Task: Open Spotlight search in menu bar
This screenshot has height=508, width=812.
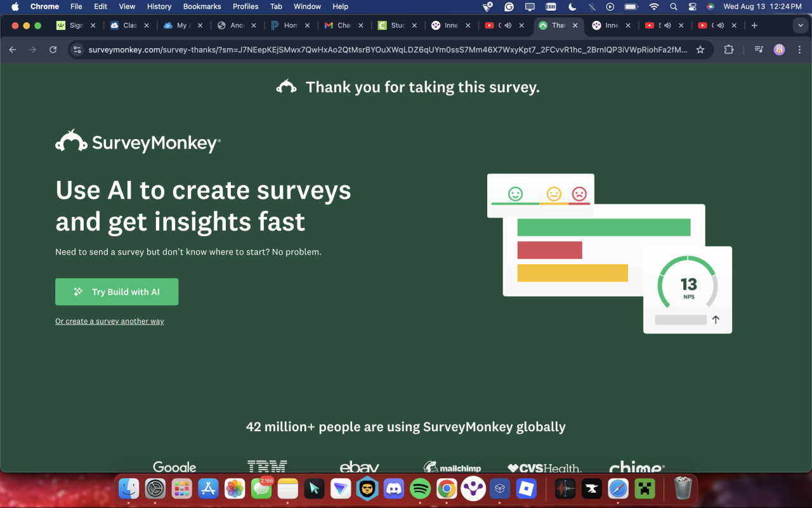Action: click(x=674, y=6)
